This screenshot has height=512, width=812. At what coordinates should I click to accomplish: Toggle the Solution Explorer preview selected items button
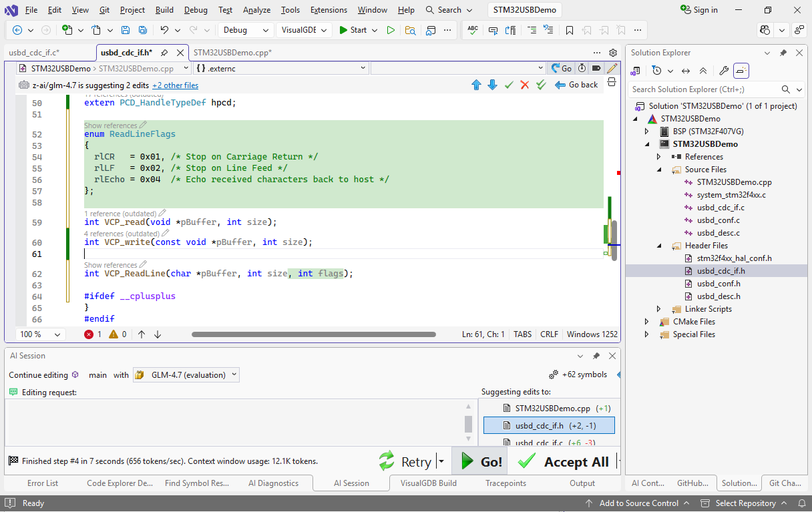pos(741,71)
